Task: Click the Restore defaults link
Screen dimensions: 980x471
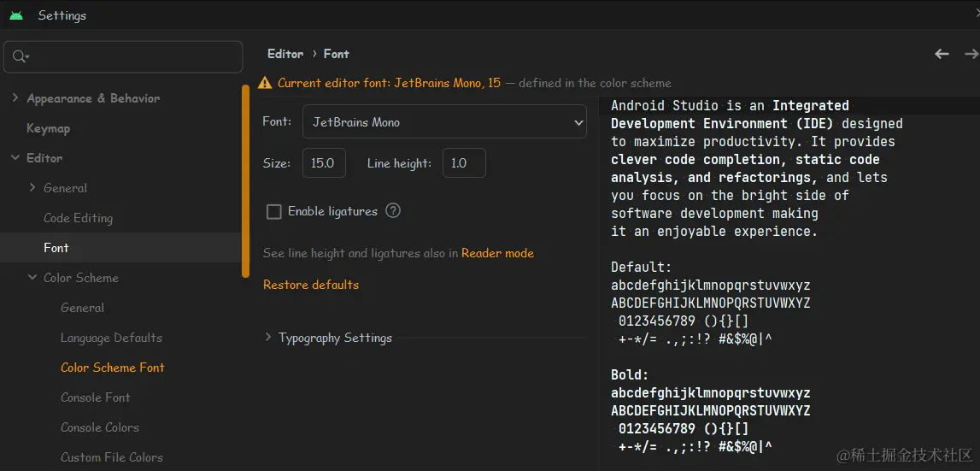Action: point(311,285)
